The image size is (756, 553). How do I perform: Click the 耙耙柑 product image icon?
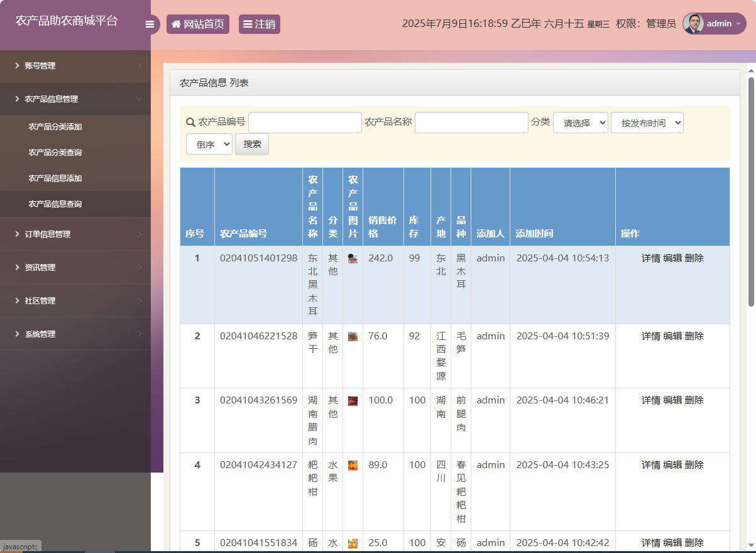click(x=353, y=466)
